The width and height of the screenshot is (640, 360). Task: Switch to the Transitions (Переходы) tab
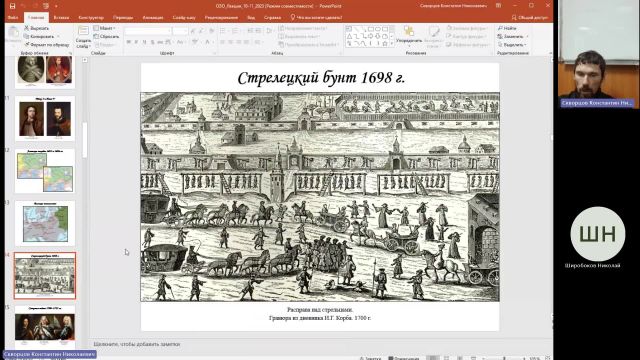click(x=123, y=18)
